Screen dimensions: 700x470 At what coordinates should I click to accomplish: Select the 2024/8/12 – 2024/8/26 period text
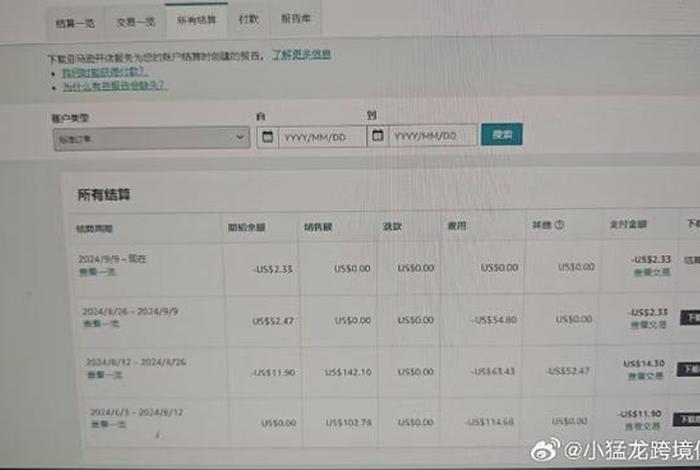point(136,362)
